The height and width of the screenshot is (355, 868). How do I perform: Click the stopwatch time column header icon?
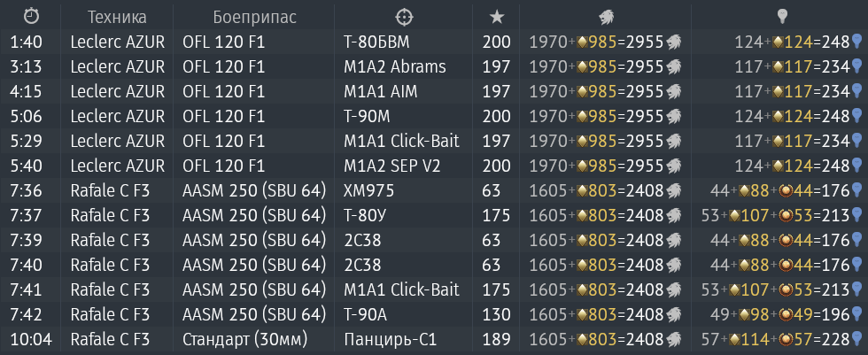pyautogui.click(x=32, y=17)
